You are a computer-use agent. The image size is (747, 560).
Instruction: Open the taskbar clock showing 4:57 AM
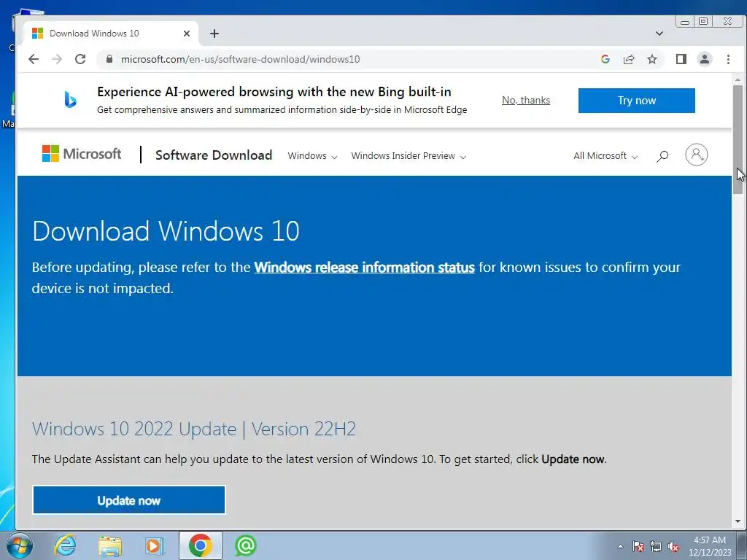709,546
